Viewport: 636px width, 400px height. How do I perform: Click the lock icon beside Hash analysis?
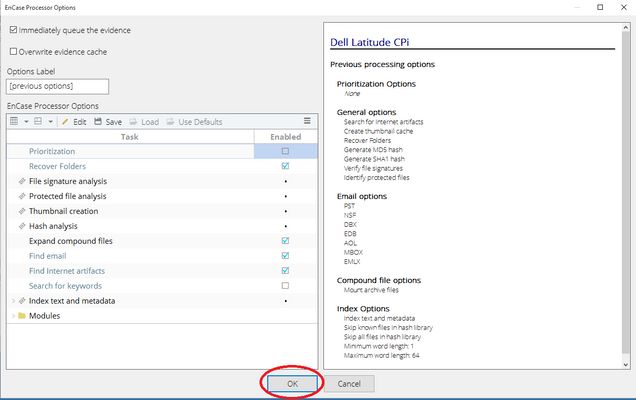tap(21, 227)
